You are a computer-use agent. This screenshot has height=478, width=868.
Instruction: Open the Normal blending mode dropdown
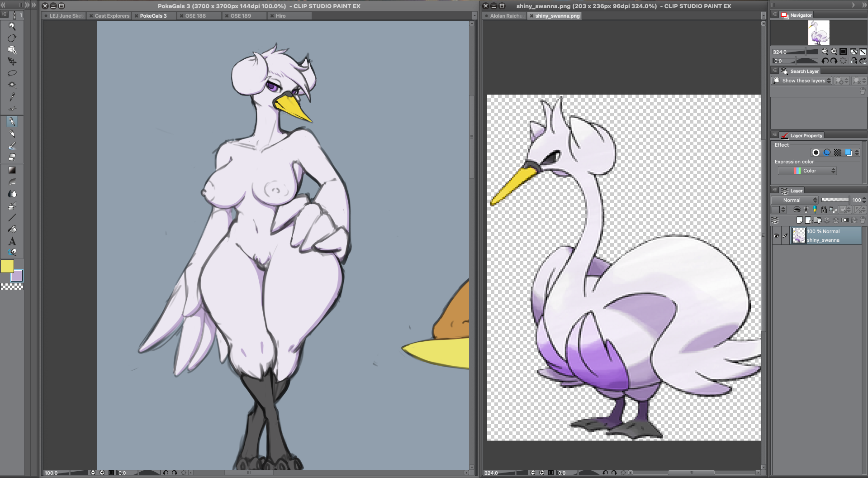point(795,200)
